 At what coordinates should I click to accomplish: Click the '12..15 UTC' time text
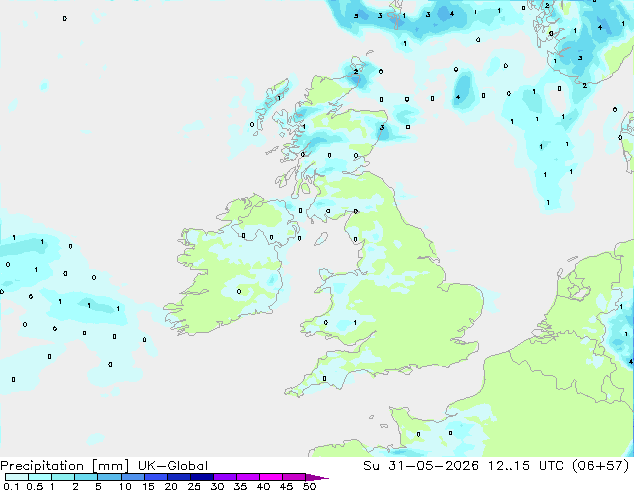pos(526,466)
